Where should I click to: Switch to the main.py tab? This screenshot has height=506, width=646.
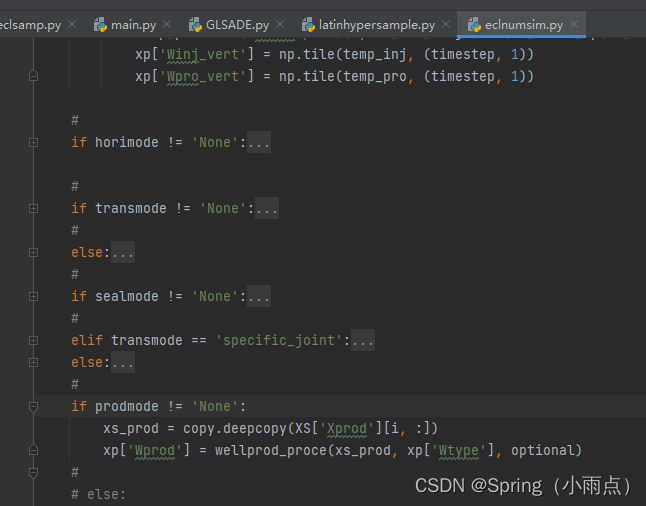click(133, 25)
